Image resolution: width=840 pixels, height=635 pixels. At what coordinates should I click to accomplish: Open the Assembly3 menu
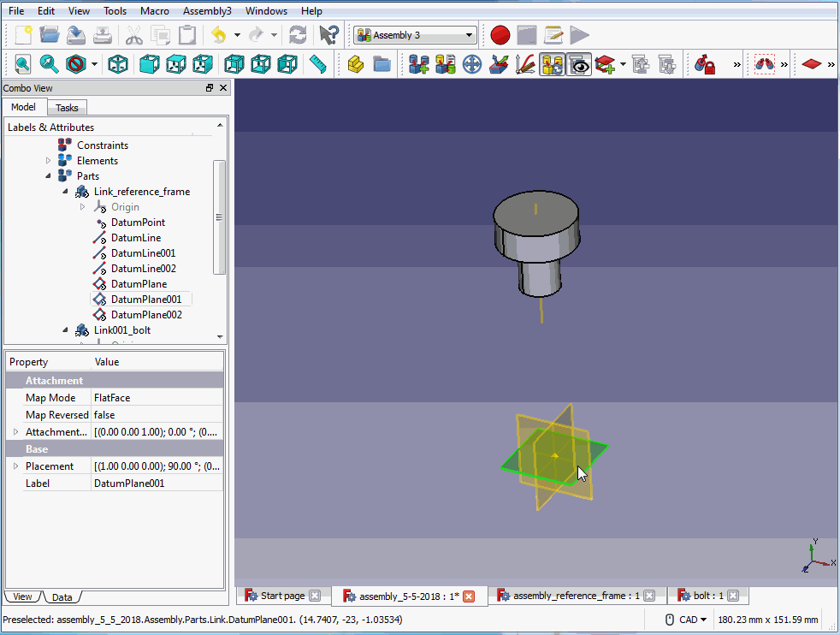207,11
